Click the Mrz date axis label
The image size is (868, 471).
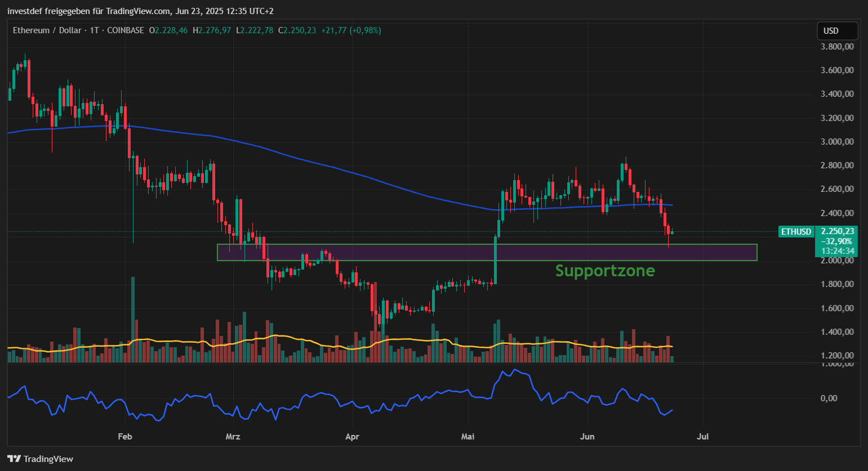click(233, 437)
